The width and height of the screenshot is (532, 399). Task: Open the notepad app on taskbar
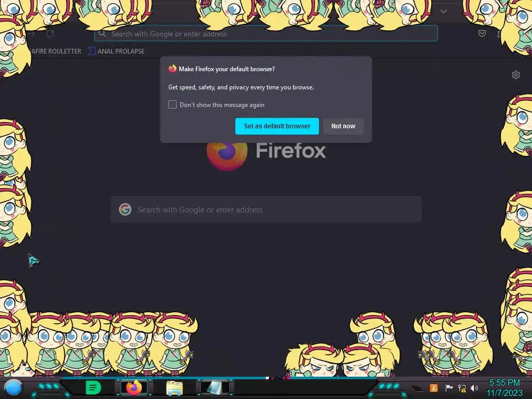click(x=215, y=388)
